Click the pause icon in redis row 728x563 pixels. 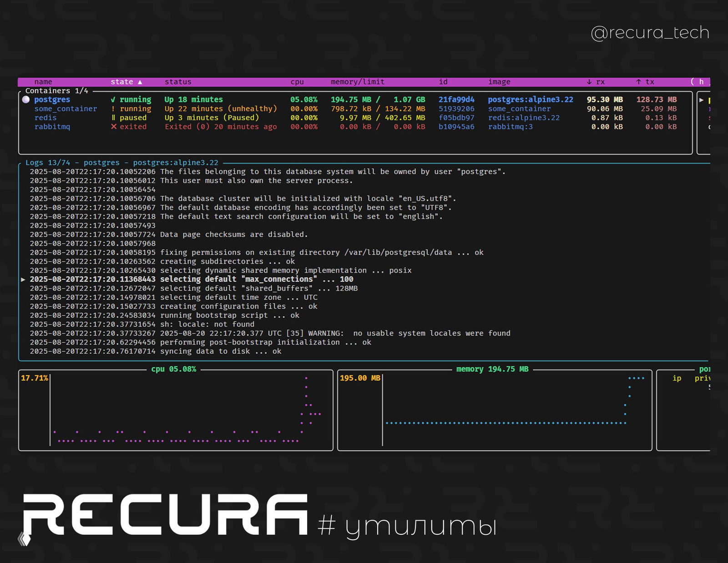click(113, 118)
